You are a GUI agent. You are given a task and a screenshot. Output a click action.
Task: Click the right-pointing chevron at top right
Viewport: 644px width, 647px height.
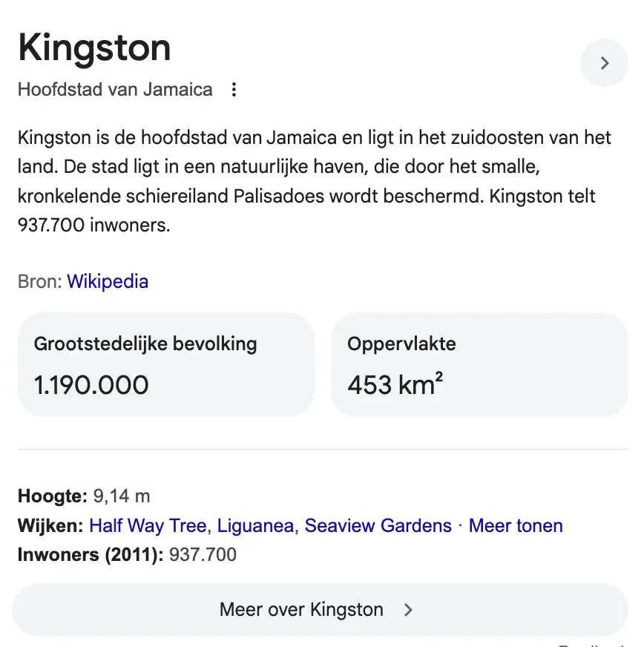tap(604, 63)
